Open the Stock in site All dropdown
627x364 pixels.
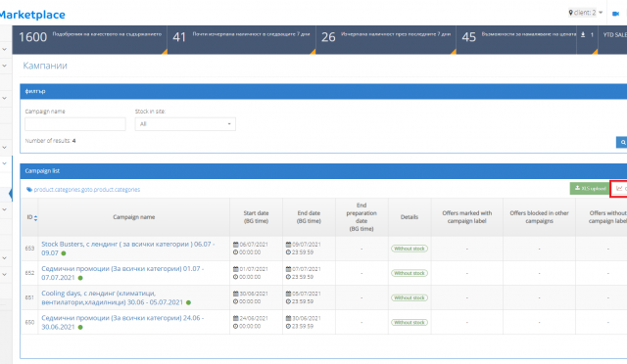185,124
